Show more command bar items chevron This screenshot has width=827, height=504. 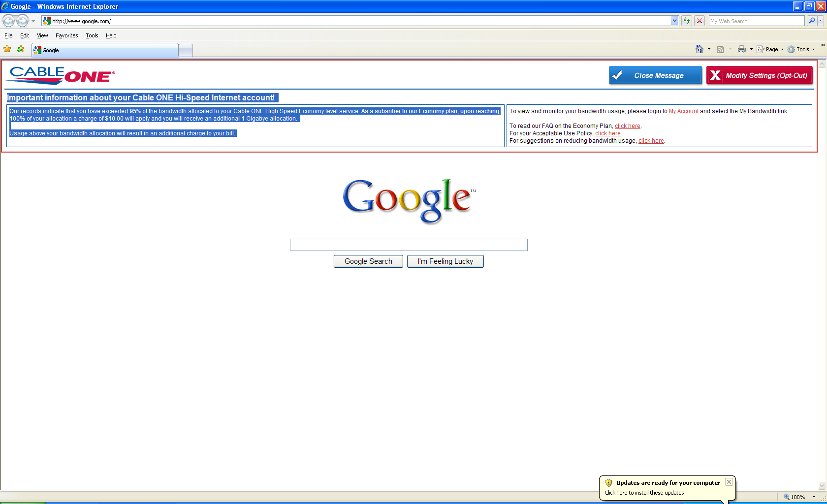823,45
